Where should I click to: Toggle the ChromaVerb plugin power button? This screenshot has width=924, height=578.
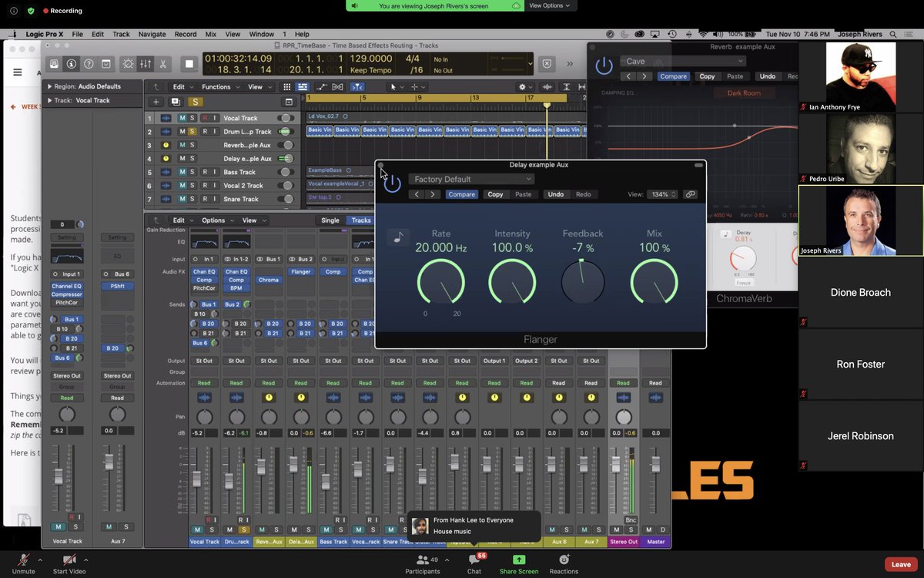click(604, 66)
